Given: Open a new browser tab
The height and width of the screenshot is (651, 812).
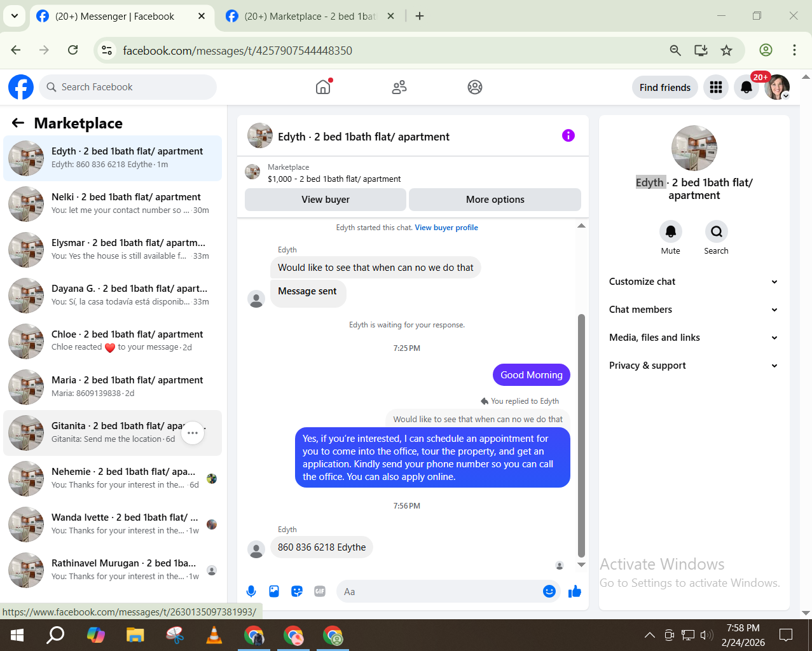Looking at the screenshot, I should (420, 17).
